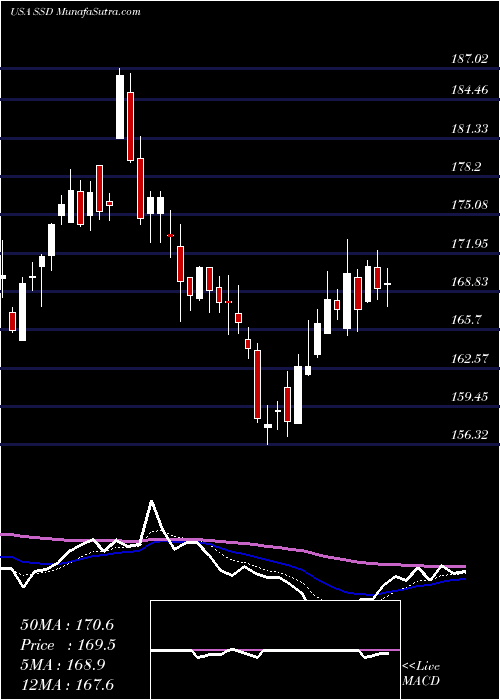Click the 178.2 price level label
Viewport: 500px width, 700px height.
coord(467,167)
